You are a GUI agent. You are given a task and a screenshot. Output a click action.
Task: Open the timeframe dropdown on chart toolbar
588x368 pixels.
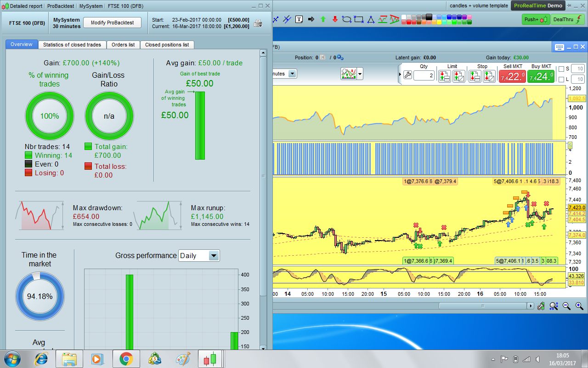292,74
